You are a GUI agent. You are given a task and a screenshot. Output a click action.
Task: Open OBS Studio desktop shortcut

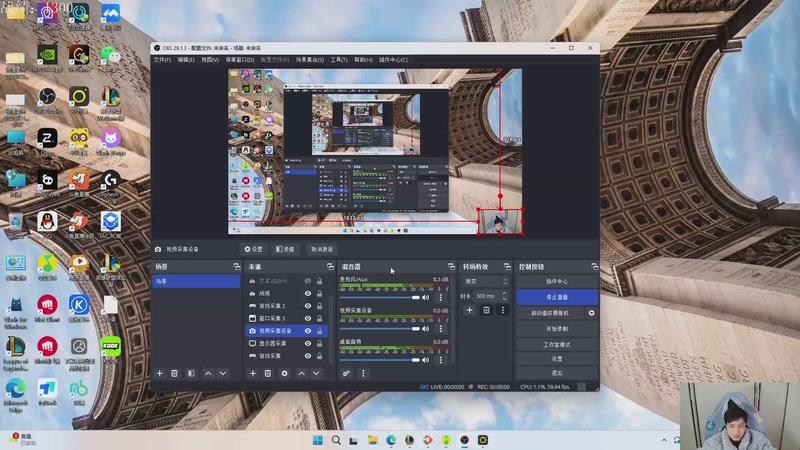pos(47,100)
